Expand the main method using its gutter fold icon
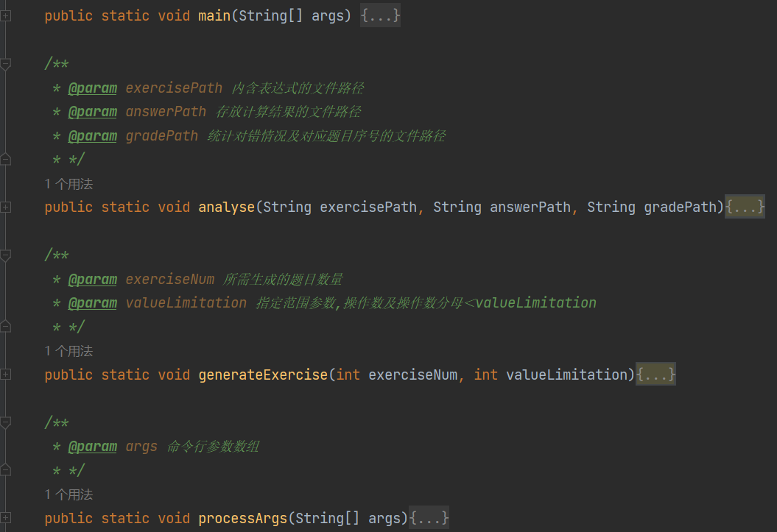 tap(6, 15)
